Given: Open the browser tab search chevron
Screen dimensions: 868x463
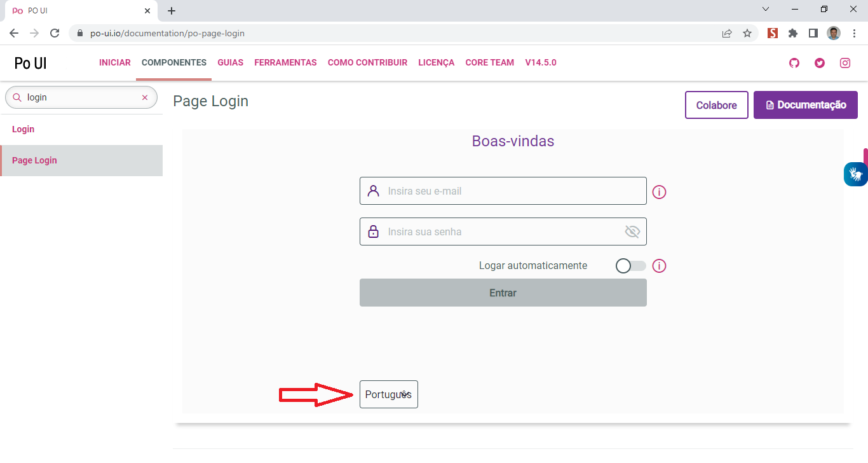Looking at the screenshot, I should coord(766,9).
